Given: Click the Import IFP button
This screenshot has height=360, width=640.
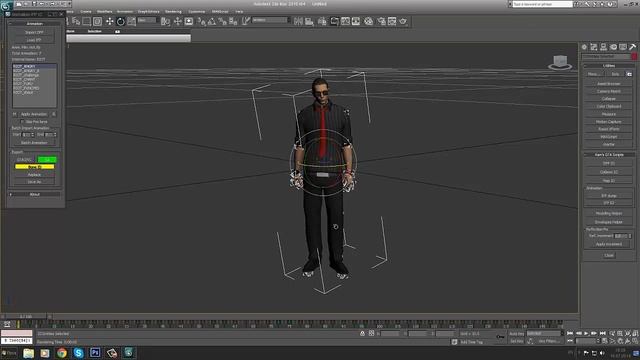Looking at the screenshot, I should pos(34,32).
